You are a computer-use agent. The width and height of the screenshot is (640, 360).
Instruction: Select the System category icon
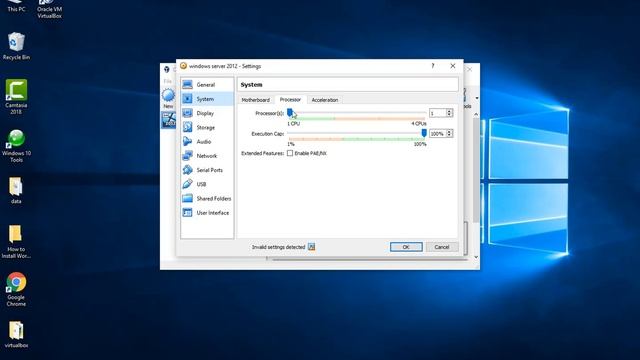tap(187, 99)
